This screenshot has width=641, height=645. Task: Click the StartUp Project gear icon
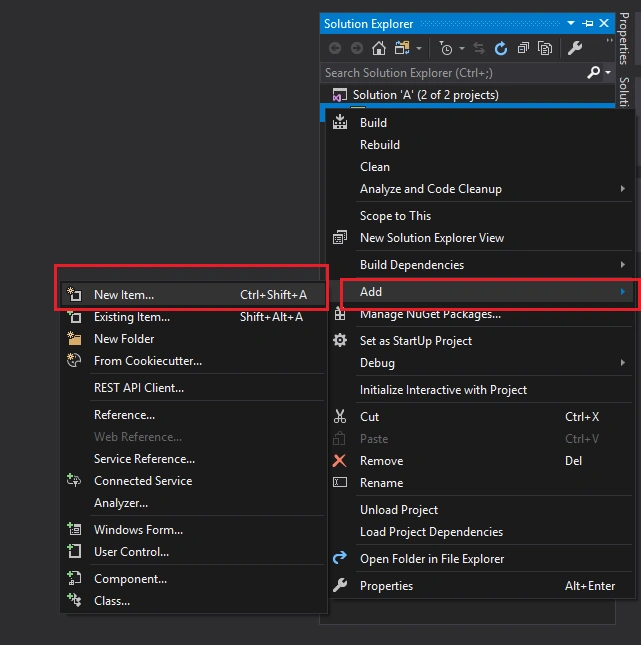coord(340,341)
